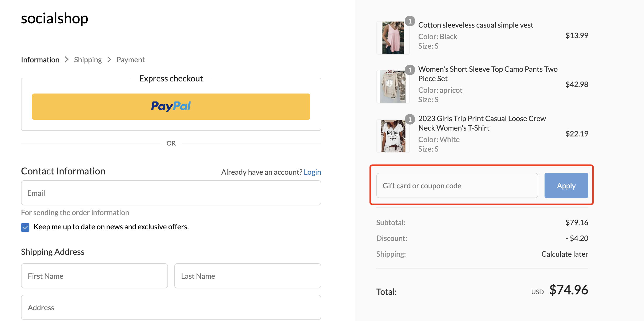Click the PayPal express checkout button

point(171,106)
